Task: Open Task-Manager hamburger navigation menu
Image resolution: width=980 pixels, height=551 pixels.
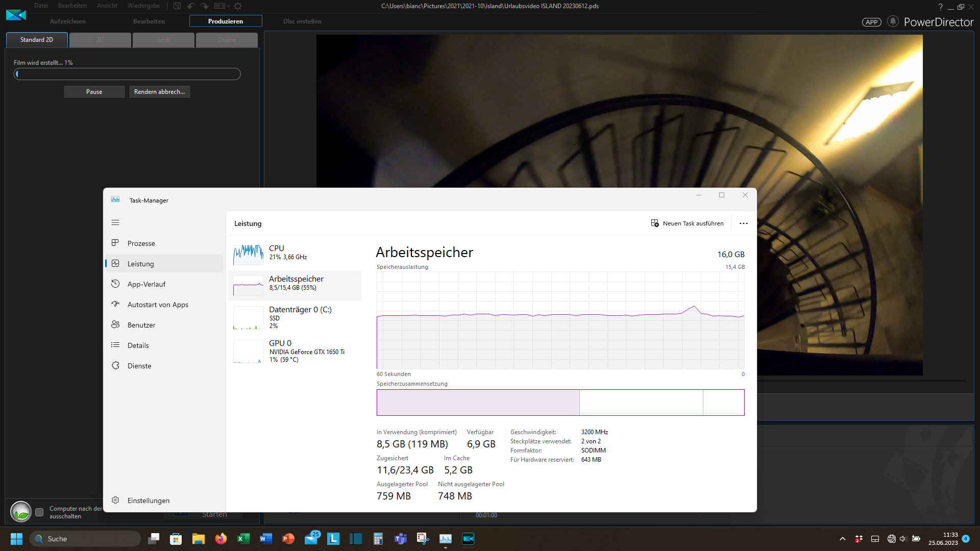Action: click(x=115, y=222)
